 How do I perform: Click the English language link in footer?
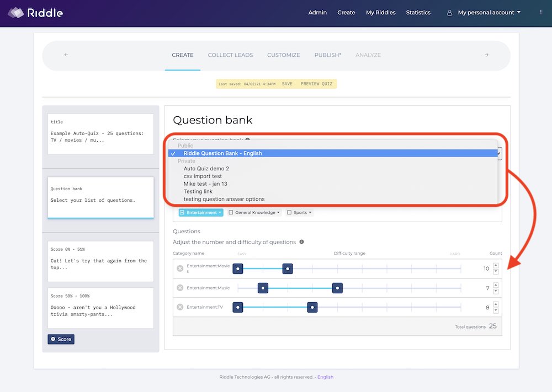(325, 377)
